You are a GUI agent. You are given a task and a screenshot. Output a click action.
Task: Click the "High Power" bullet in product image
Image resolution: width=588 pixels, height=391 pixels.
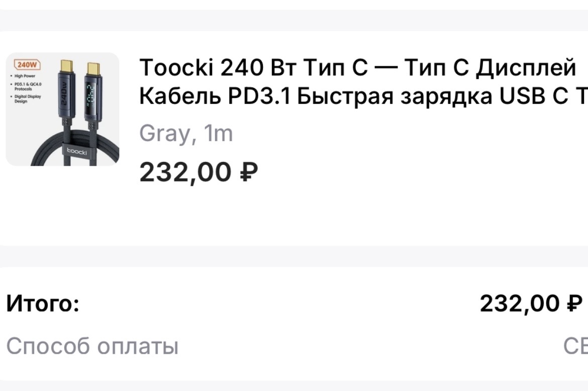pos(26,76)
